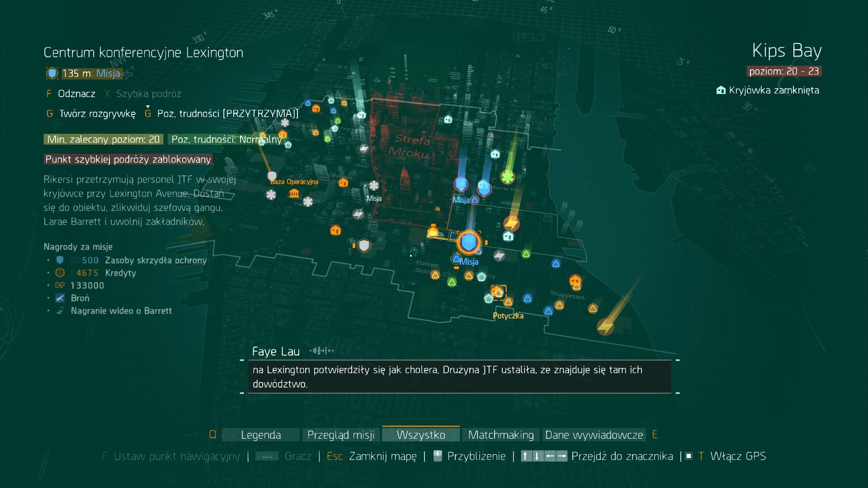Click the Przybliżenie zoom control
This screenshot has width=868, height=488.
click(476, 456)
